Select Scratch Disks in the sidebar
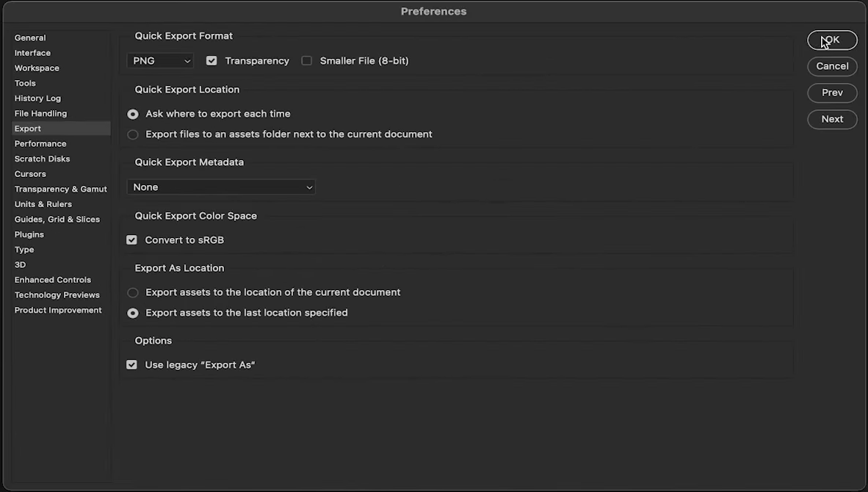This screenshot has height=492, width=868. click(x=43, y=159)
